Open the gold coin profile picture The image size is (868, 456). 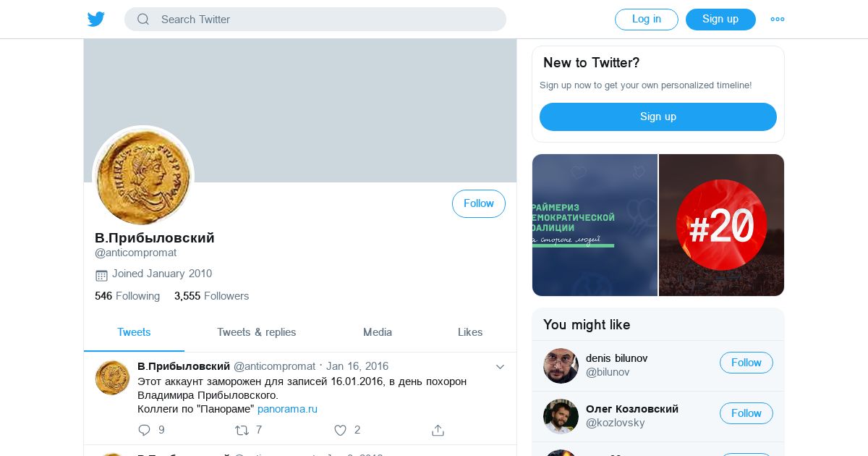pos(143,177)
